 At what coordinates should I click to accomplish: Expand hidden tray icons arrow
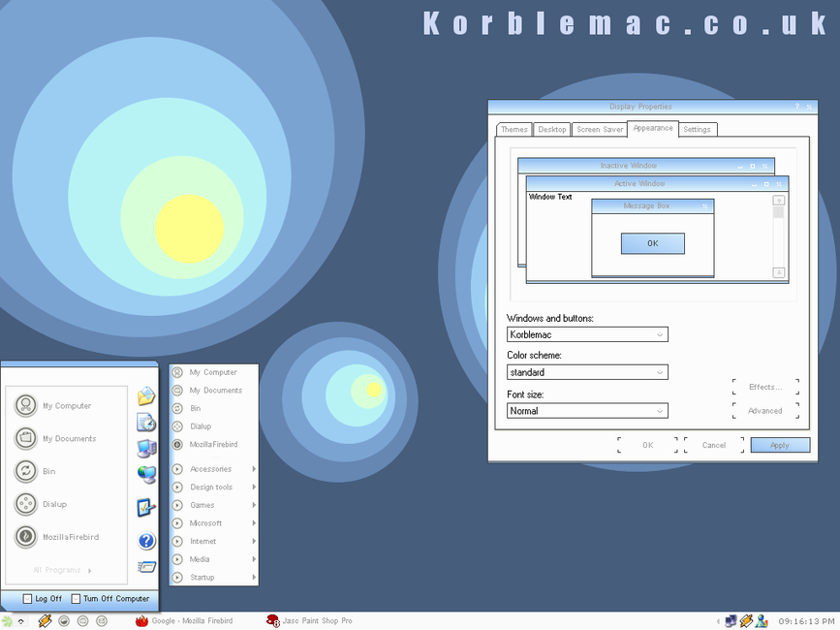718,621
